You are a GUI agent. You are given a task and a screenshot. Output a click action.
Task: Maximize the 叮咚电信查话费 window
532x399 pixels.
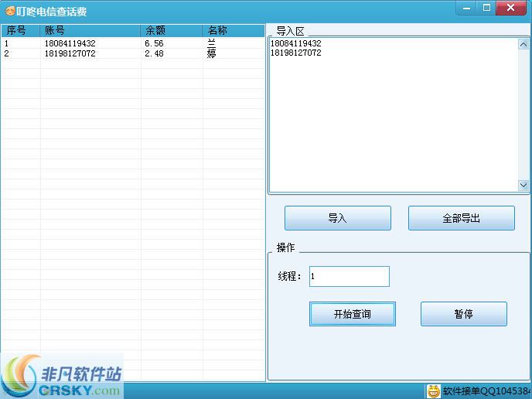(486, 8)
